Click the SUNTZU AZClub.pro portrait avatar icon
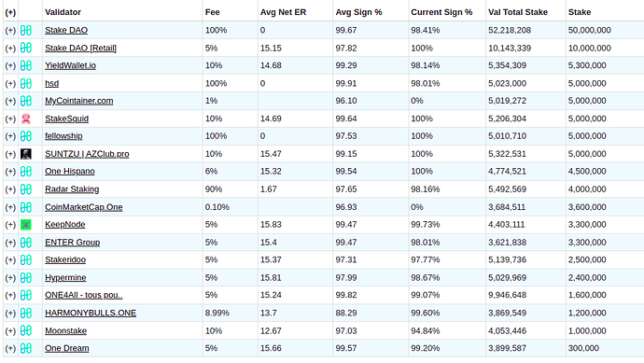The image size is (644, 363). (x=26, y=154)
